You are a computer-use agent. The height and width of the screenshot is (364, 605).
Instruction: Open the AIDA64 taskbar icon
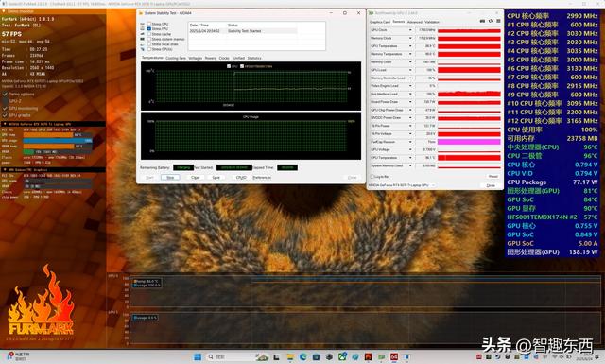[x=394, y=357]
